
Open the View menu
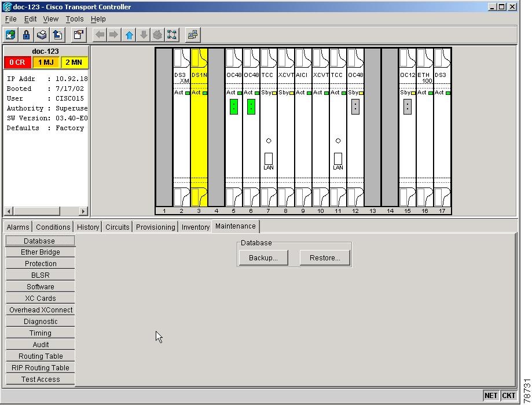(50, 19)
